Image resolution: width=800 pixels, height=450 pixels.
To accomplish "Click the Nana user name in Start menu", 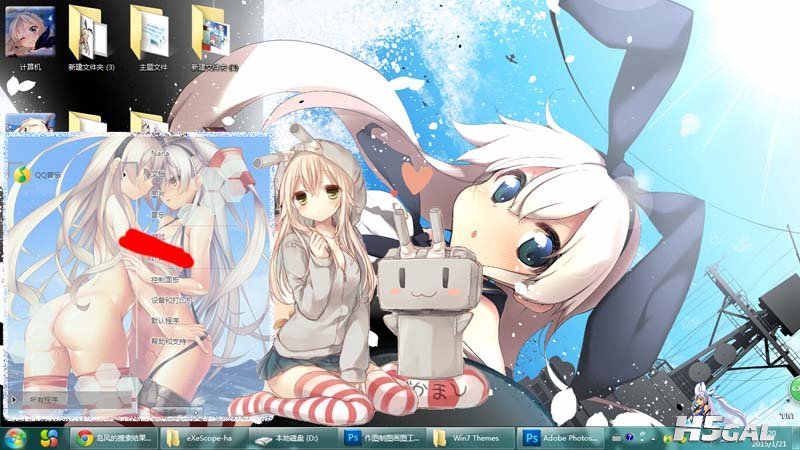I will click(160, 154).
